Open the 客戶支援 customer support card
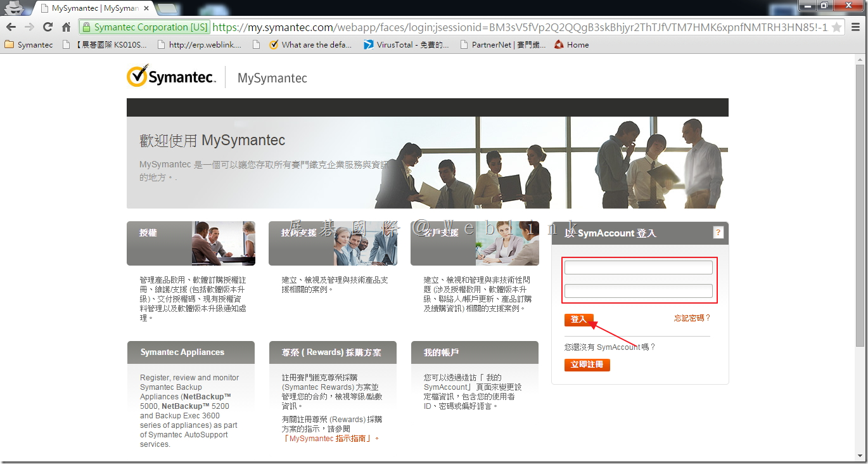This screenshot has width=868, height=464. [x=475, y=243]
